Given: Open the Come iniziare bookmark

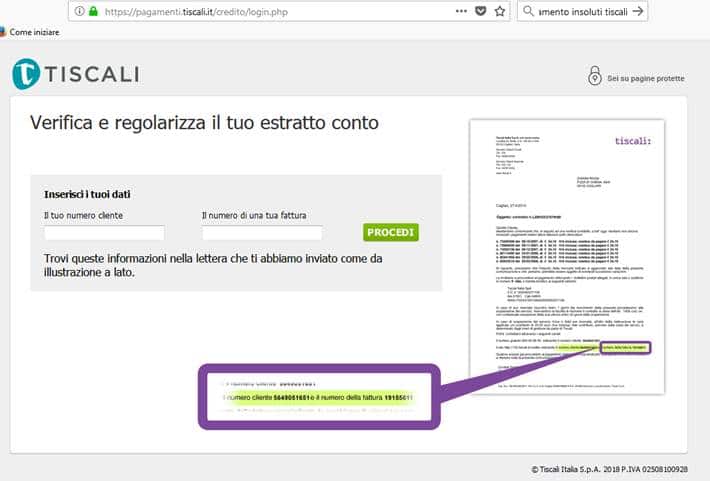Looking at the screenshot, I should (x=30, y=32).
